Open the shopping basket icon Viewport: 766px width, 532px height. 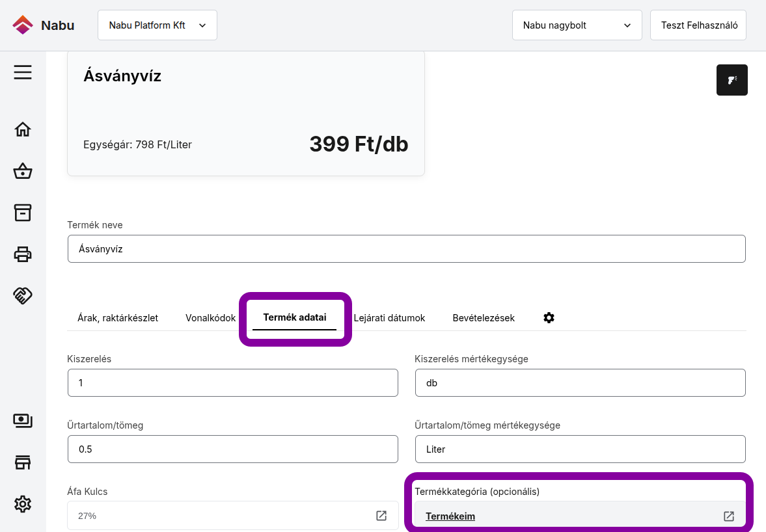[x=23, y=171]
